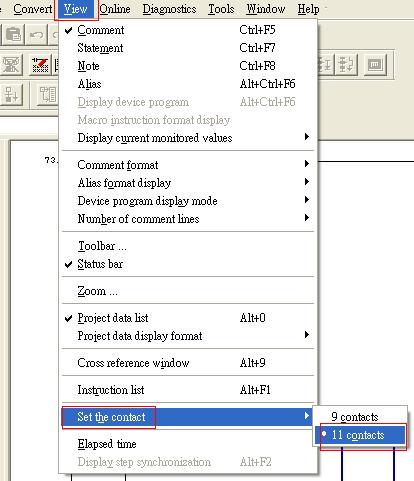
Task: Click the block-to-list conversion icon in third toolbar row
Action: pyautogui.click(x=48, y=95)
